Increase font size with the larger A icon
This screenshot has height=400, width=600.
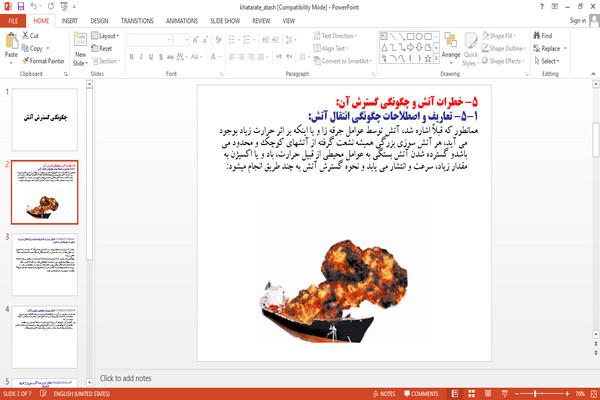(x=196, y=40)
